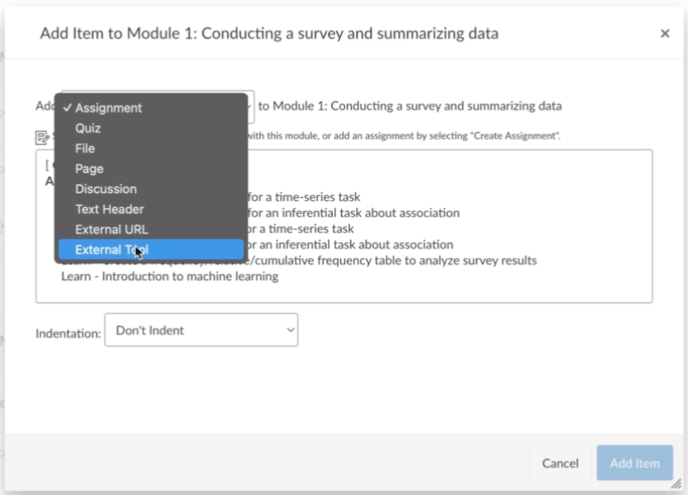The height and width of the screenshot is (495, 688).
Task: Click the Add Item button
Action: 634,463
